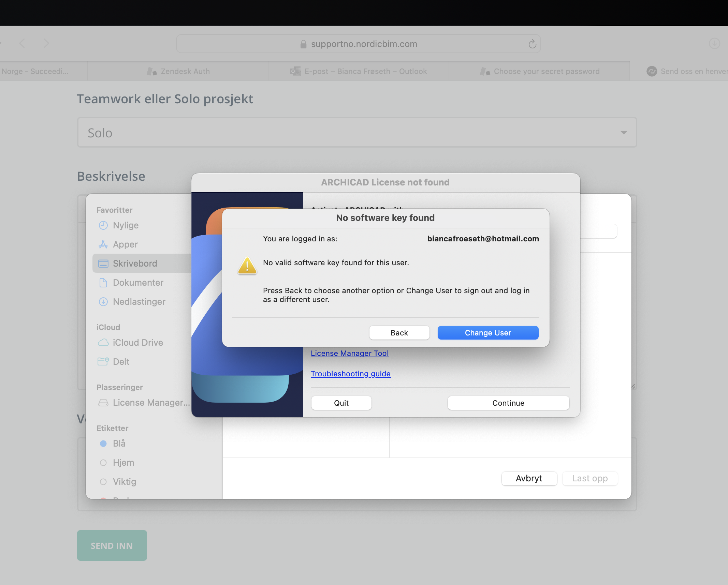Click the browser reload icon

click(x=532, y=44)
